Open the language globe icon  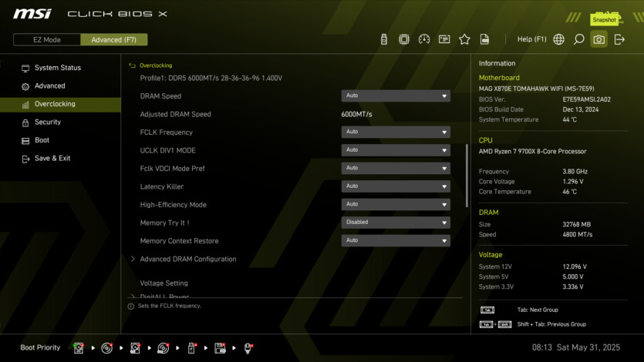point(558,39)
